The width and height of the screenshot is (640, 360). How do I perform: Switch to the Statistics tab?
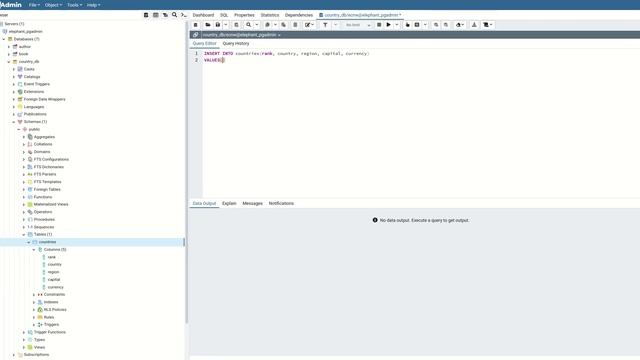point(270,15)
